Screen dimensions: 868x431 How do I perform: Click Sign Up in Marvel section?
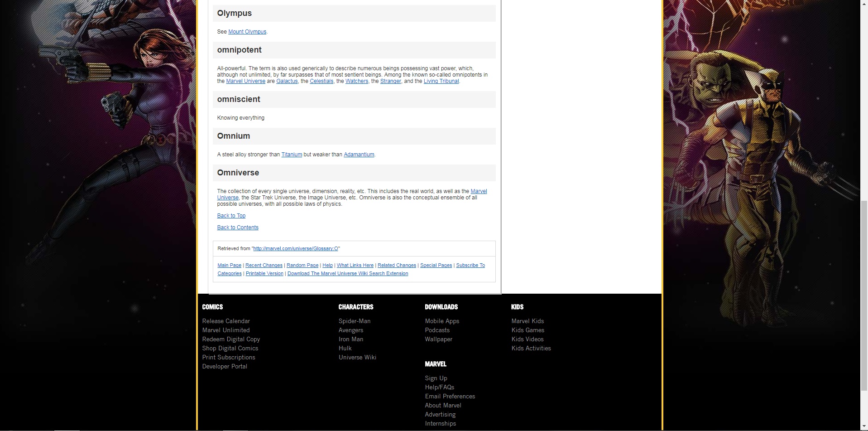pyautogui.click(x=436, y=378)
